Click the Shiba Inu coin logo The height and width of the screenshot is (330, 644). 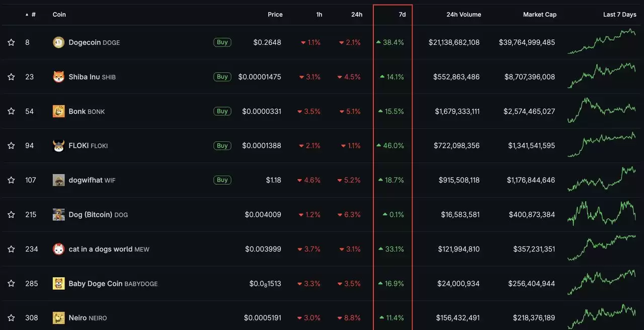(58, 77)
